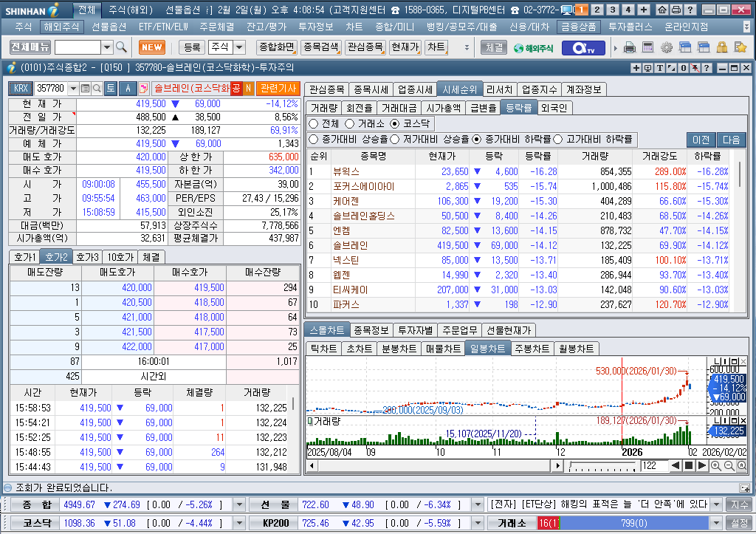Open settings gear in toolbar
This screenshot has height=534, width=756.
(x=667, y=47)
